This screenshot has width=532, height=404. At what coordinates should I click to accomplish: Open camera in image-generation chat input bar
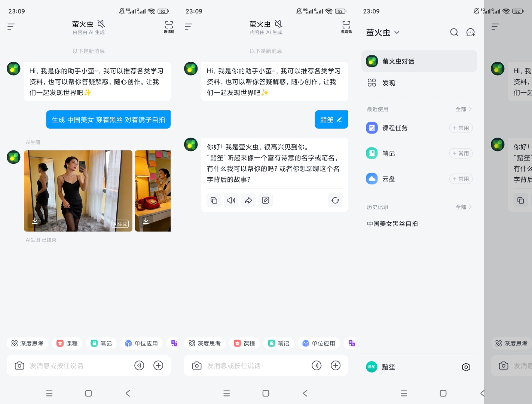coord(19,365)
